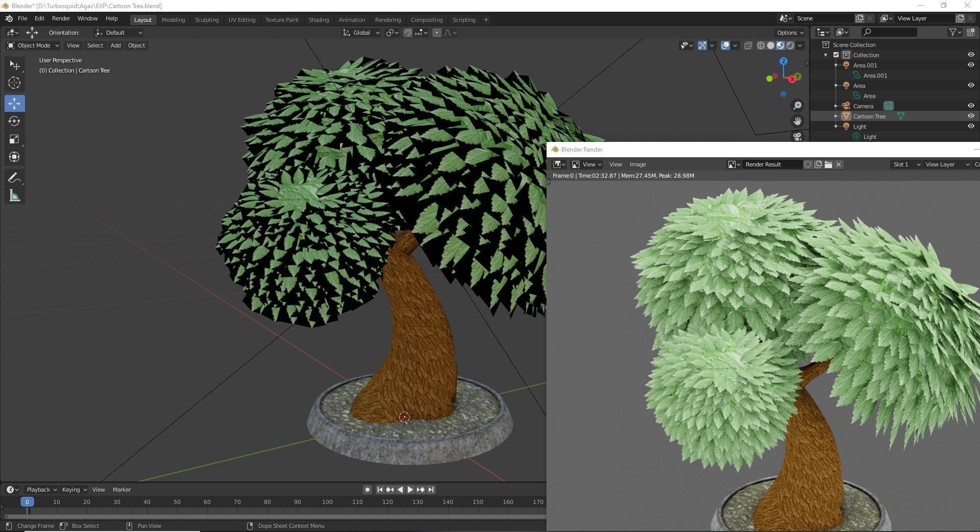Jump to the end frame

coord(431,490)
